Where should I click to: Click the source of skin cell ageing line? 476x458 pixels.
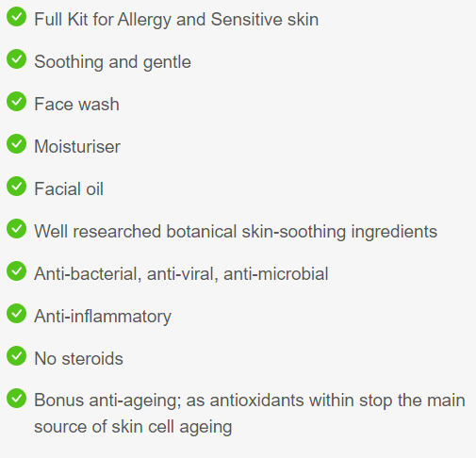point(133,427)
